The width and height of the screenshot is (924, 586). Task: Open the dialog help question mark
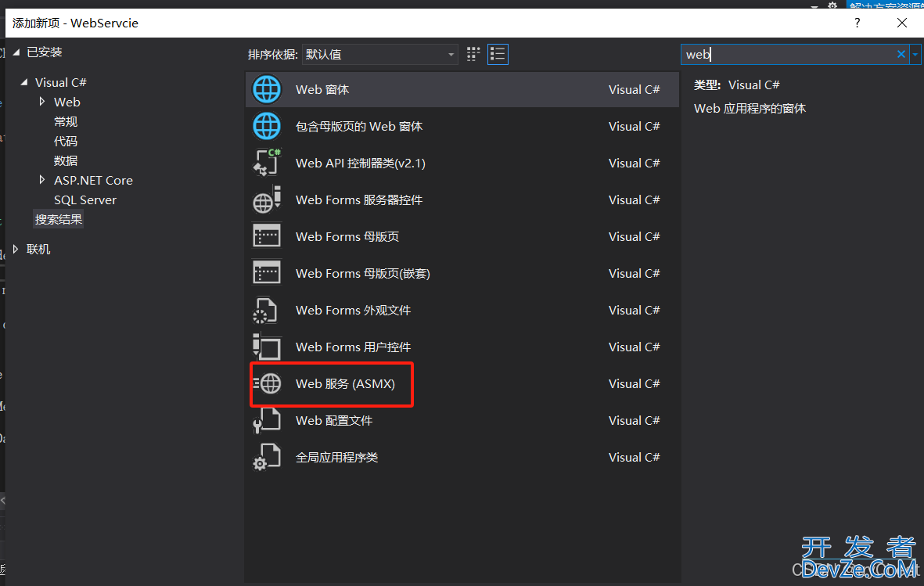point(857,23)
